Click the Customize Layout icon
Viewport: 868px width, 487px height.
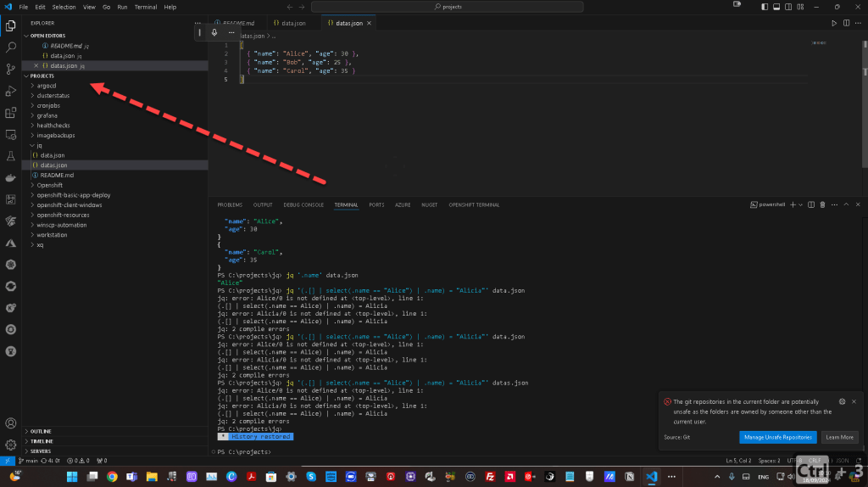coord(800,7)
